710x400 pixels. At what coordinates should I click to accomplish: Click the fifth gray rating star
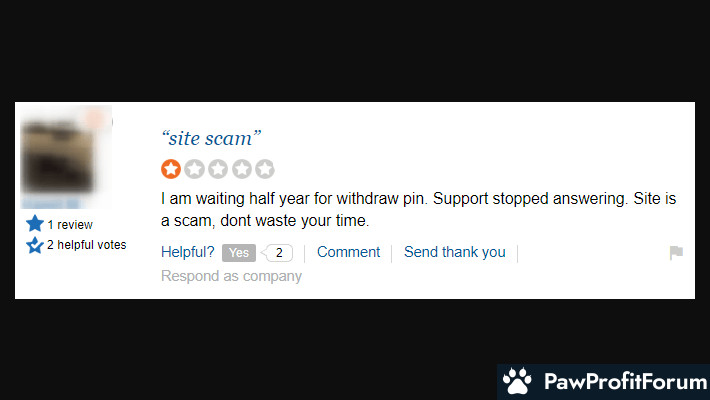click(x=265, y=169)
